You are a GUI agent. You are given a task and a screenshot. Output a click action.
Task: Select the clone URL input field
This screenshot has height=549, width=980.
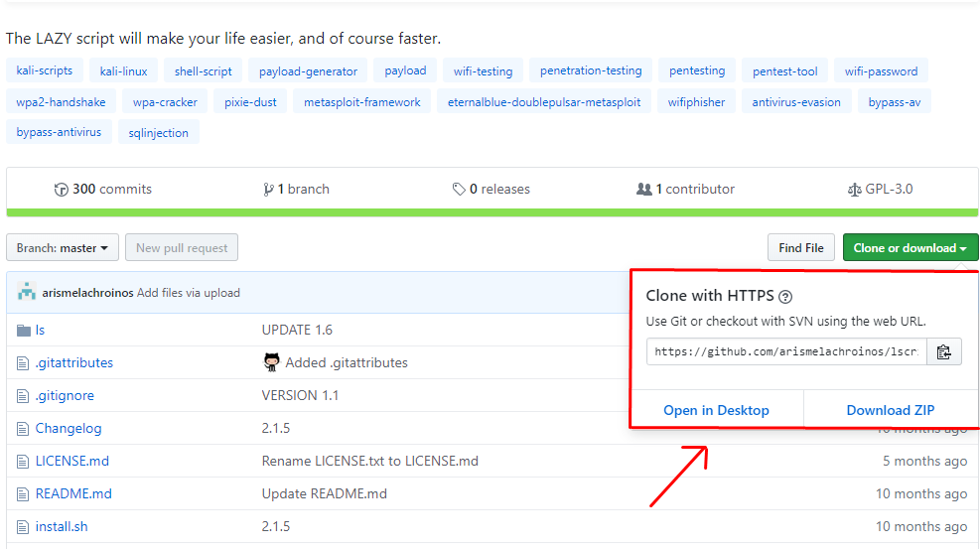coord(786,352)
